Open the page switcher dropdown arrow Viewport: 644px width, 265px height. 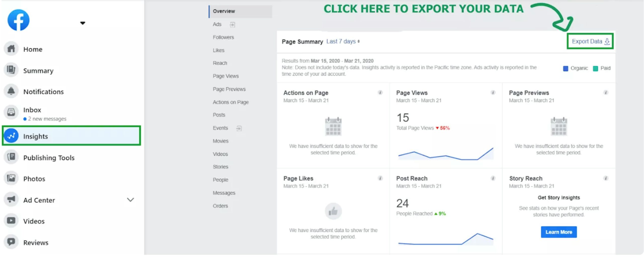pos(83,23)
